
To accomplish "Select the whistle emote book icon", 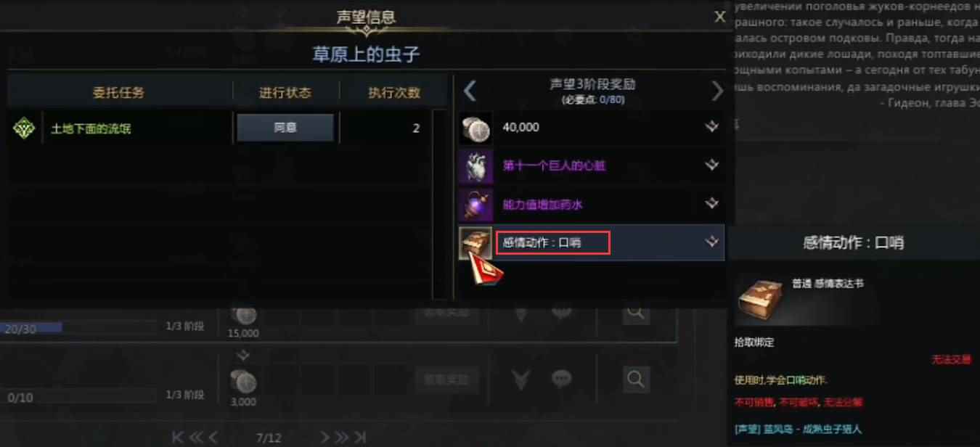I will (475, 243).
